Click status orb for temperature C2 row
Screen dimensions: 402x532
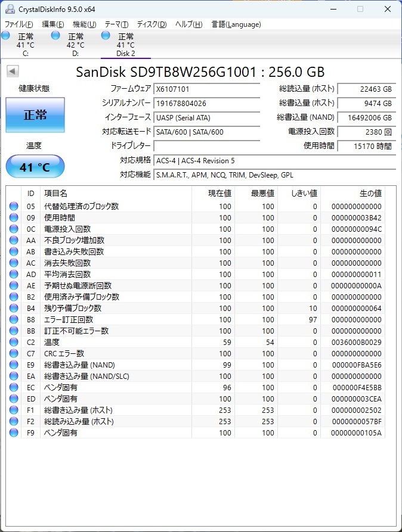tap(14, 342)
